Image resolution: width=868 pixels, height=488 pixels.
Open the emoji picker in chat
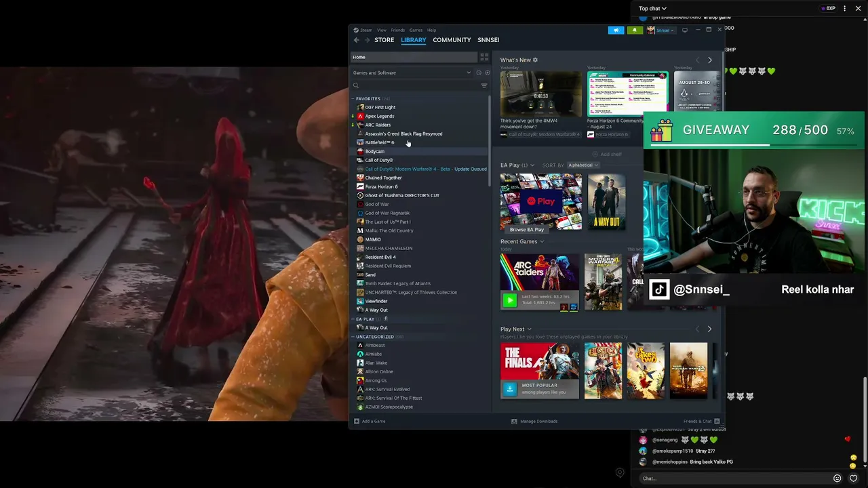(x=837, y=479)
